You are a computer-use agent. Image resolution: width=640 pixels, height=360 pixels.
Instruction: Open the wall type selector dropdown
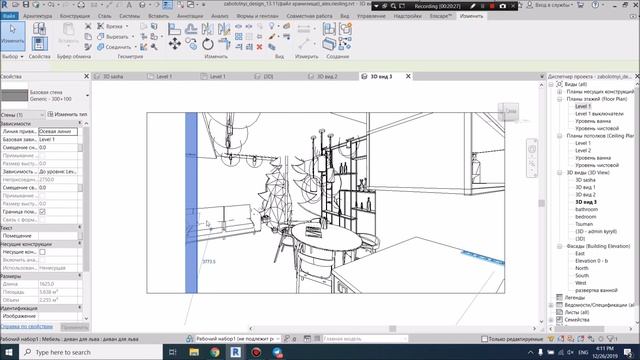87,96
